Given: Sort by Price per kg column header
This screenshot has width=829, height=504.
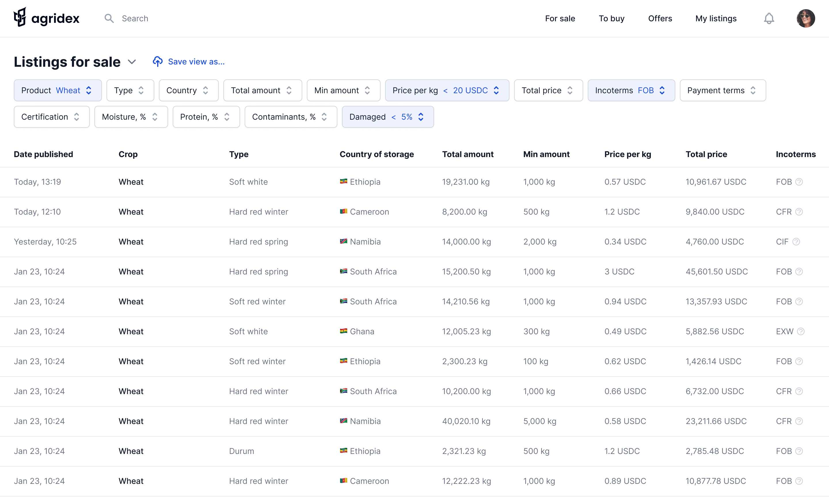Looking at the screenshot, I should point(628,154).
